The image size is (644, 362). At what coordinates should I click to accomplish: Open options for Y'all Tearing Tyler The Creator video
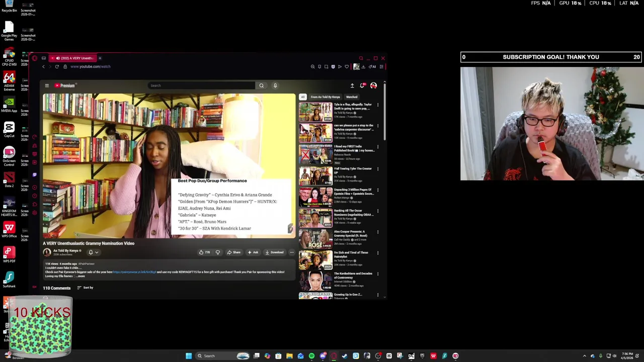[x=378, y=169]
